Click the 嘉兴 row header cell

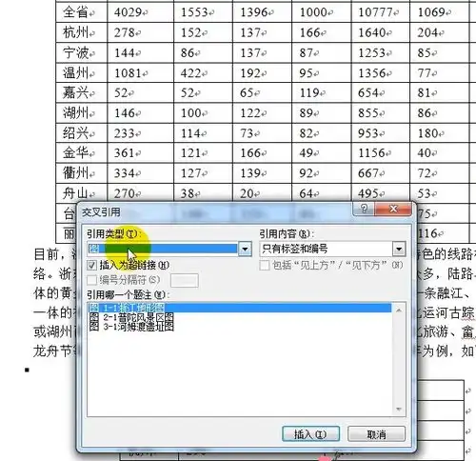point(82,93)
